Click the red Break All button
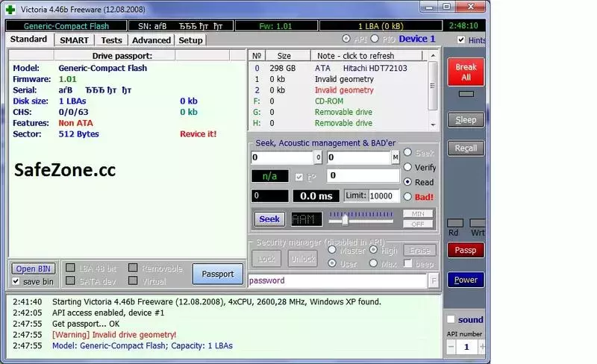Screen dimensions: 597x364 (466, 72)
